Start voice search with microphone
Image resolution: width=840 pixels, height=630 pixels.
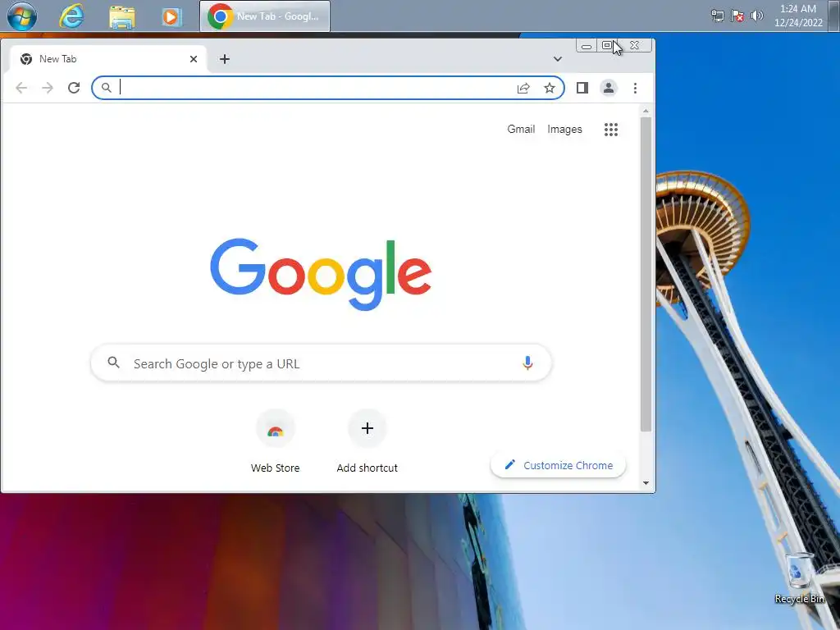[527, 363]
